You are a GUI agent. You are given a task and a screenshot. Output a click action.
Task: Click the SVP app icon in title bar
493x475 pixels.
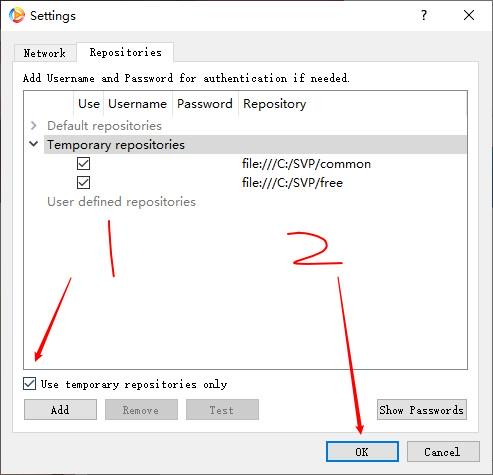[x=17, y=15]
